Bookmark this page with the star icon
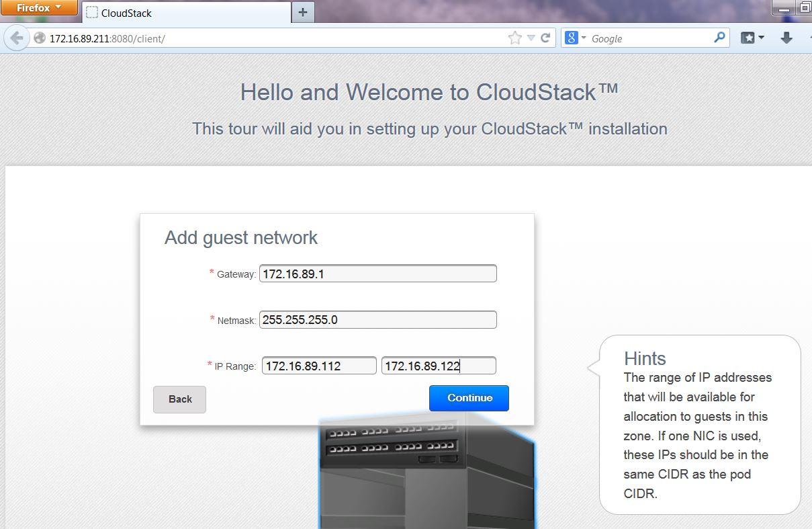Viewport: 812px width, 529px height. pyautogui.click(x=514, y=38)
